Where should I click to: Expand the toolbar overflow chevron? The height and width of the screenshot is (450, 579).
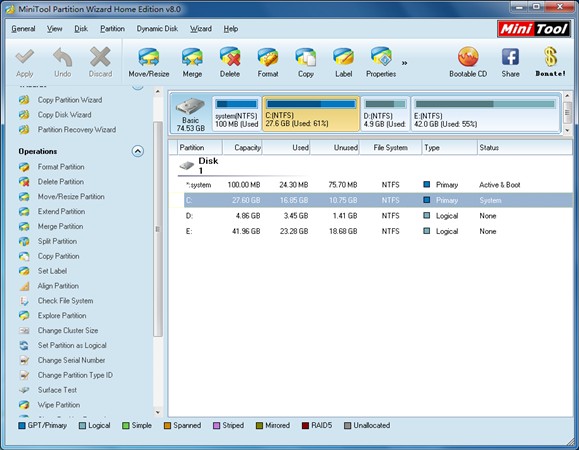click(405, 63)
